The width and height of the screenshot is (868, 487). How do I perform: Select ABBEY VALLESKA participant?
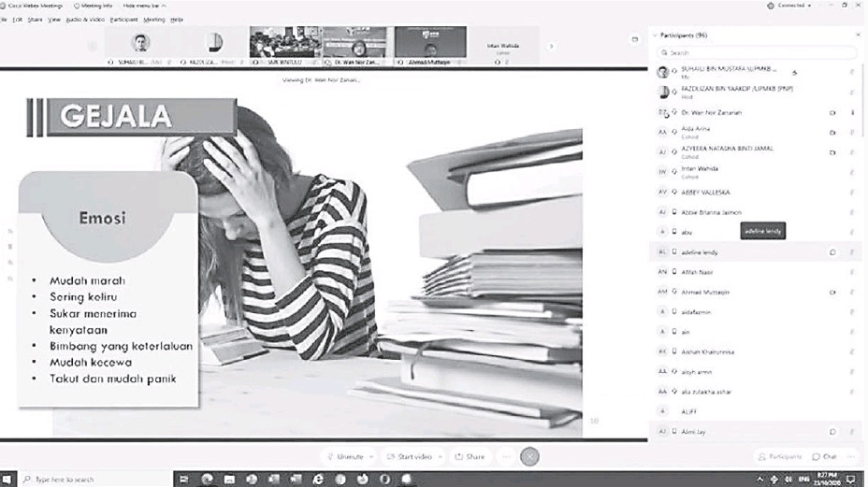click(x=756, y=192)
